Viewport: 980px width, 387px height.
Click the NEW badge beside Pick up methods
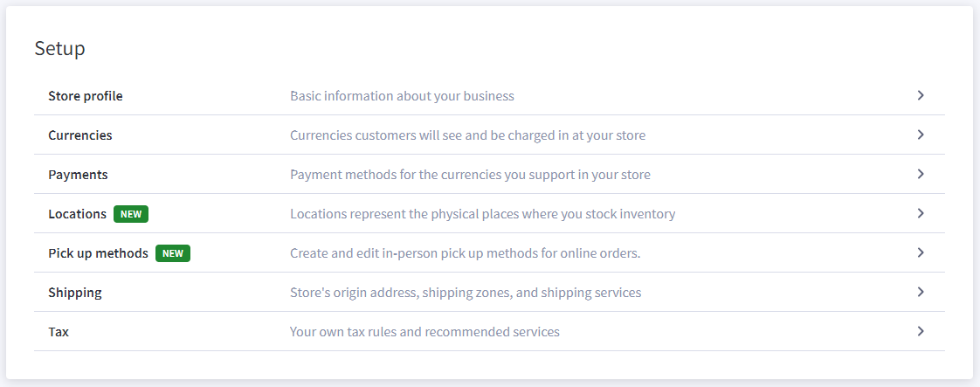[172, 253]
